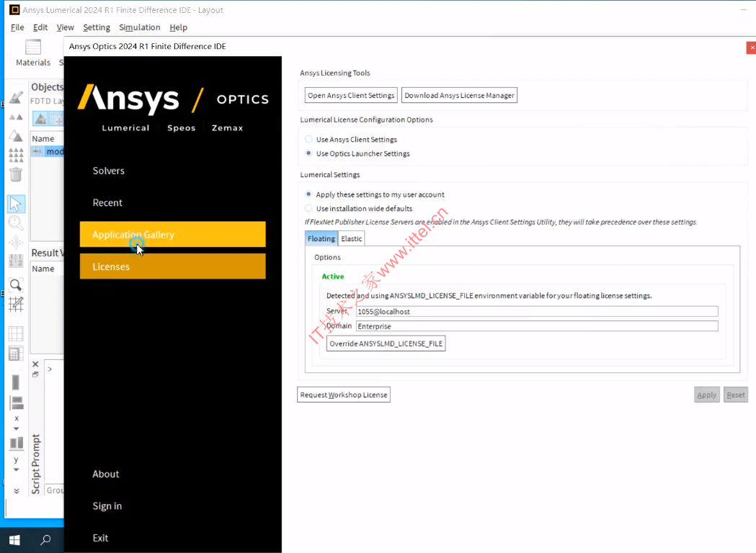
Task: Click the trash can delete icon
Action: [16, 174]
